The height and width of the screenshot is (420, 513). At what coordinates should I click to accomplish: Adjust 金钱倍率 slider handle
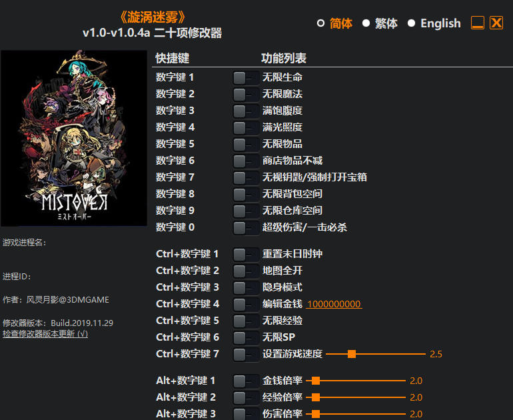(x=316, y=381)
